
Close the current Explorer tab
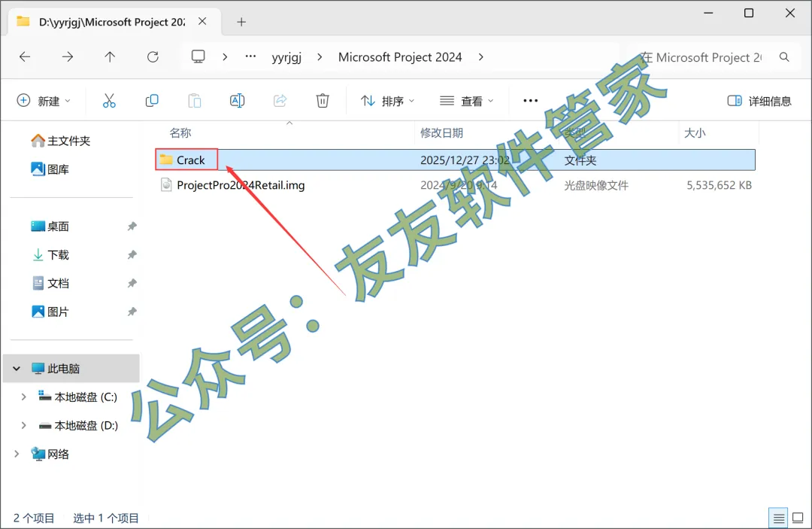coord(202,21)
